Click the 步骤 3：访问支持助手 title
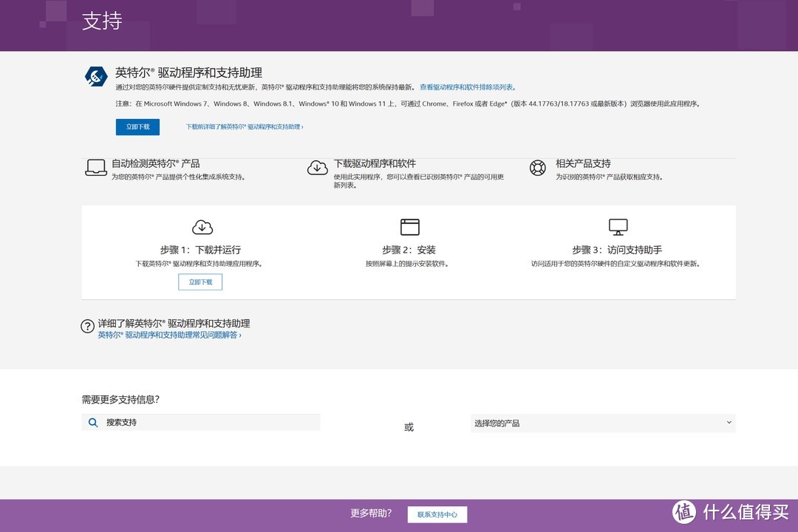Viewport: 798px width, 532px height. pos(617,250)
